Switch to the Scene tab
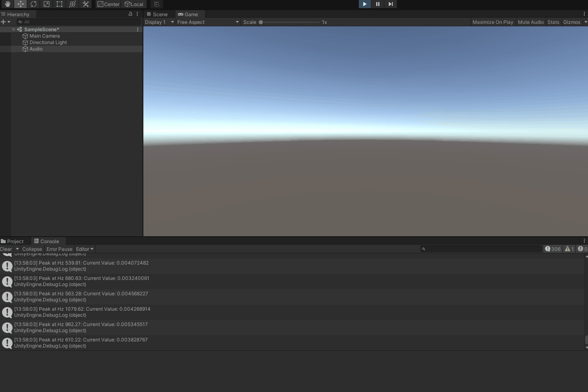Viewport: 588px width, 392px height. tap(157, 14)
